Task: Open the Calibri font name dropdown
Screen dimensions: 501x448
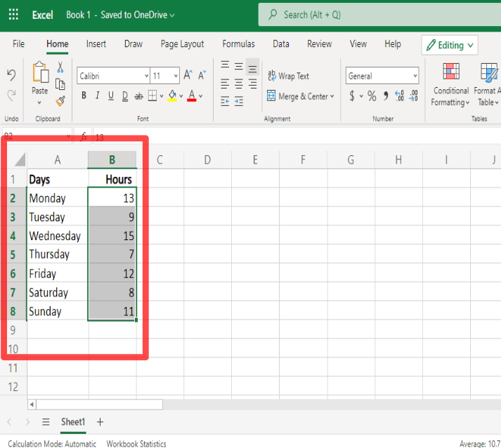Action: tap(113, 76)
